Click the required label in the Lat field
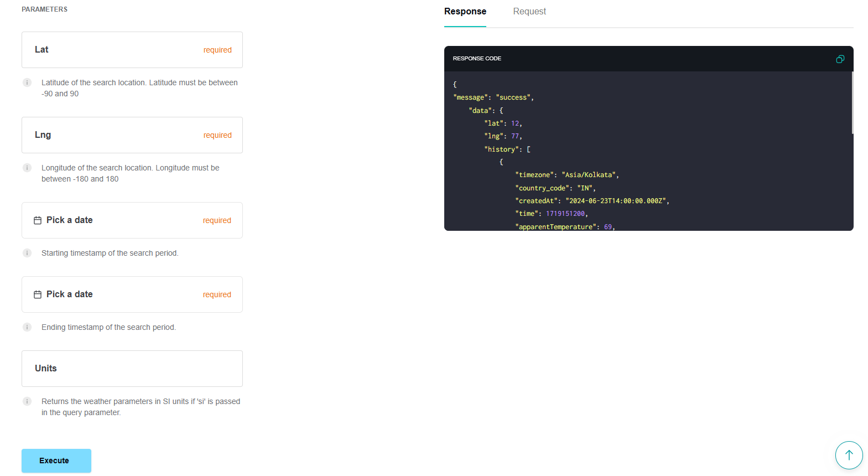This screenshot has width=868, height=476. coord(217,50)
